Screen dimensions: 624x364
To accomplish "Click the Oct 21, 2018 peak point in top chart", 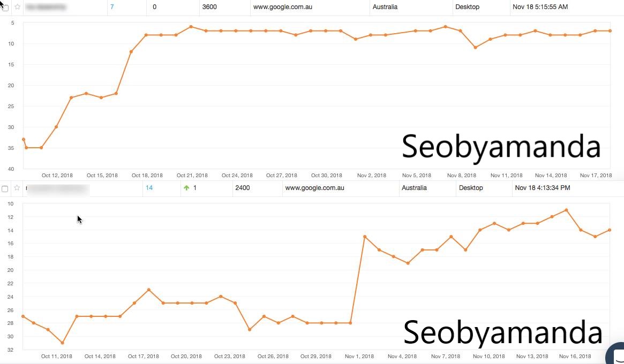I will (x=191, y=27).
